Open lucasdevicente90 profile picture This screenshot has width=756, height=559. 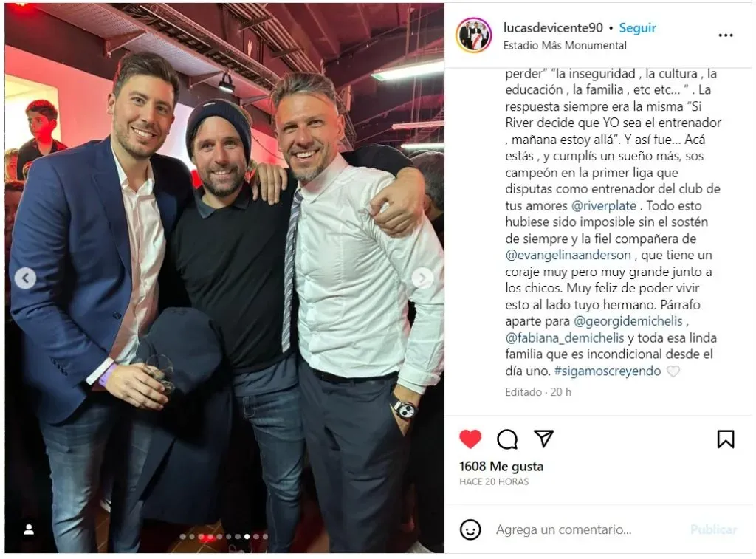point(474,35)
